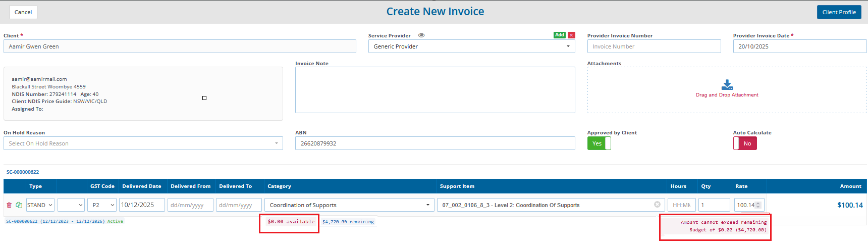Click the Provider Invoice Number field
This screenshot has width=868, height=247.
tap(654, 46)
